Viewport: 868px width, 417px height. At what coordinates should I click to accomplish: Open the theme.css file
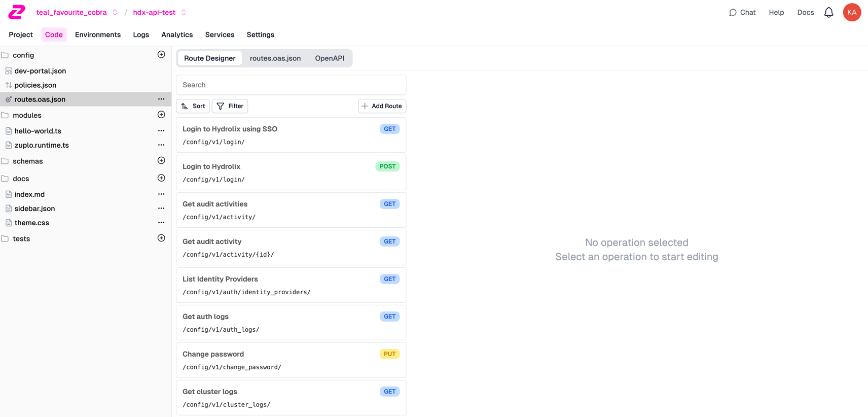point(32,223)
